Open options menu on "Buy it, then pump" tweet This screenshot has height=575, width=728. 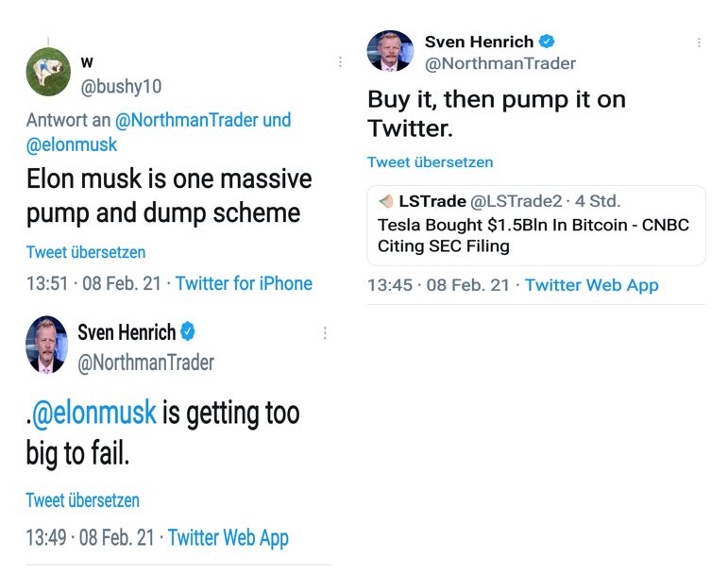(x=699, y=43)
